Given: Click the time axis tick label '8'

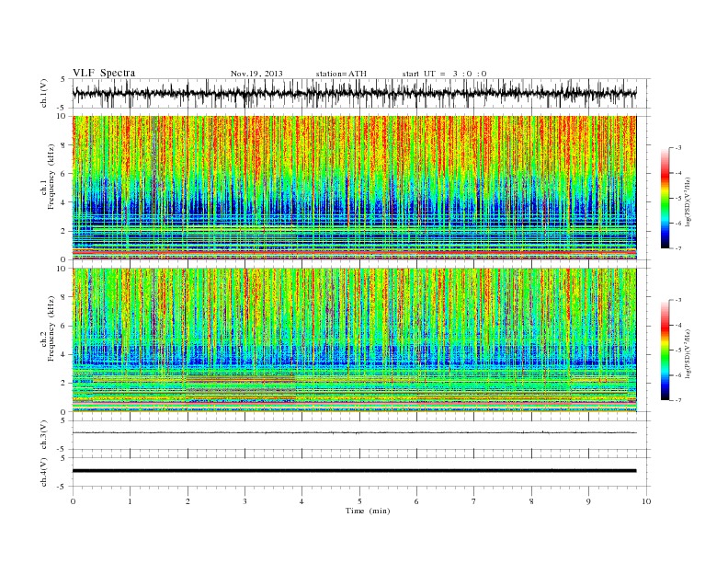Looking at the screenshot, I should [x=531, y=501].
